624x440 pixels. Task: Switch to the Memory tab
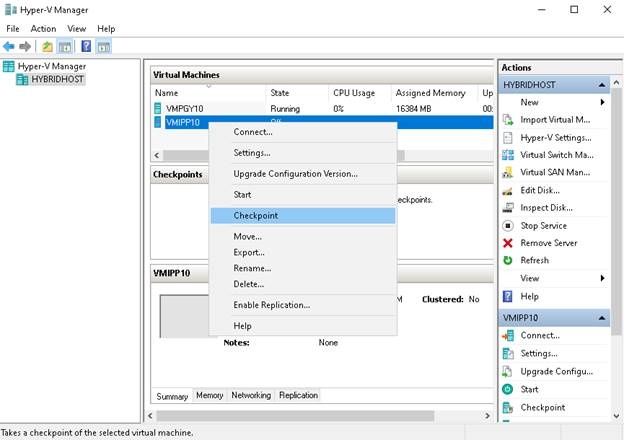[210, 395]
